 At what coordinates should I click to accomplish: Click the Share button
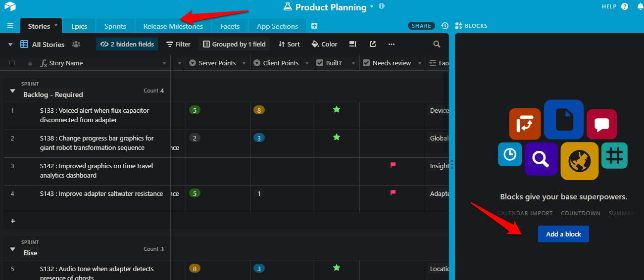(x=421, y=26)
